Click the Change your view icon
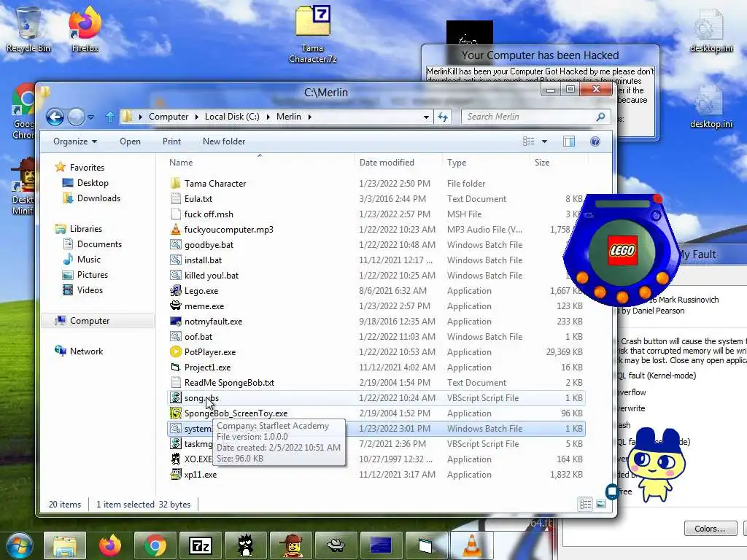The height and width of the screenshot is (560, 747). 529,141
